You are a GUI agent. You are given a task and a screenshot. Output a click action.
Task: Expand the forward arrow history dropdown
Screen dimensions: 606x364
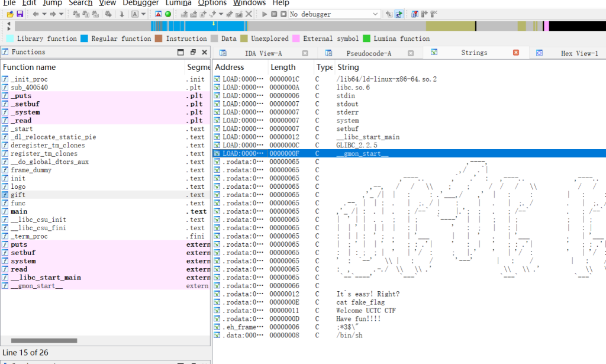pyautogui.click(x=62, y=14)
